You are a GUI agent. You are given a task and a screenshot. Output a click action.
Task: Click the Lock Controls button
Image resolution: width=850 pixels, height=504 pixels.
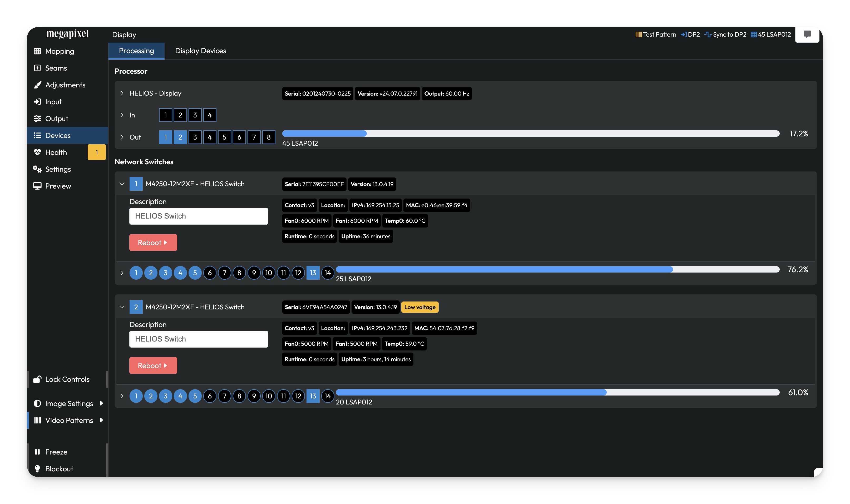(67, 379)
